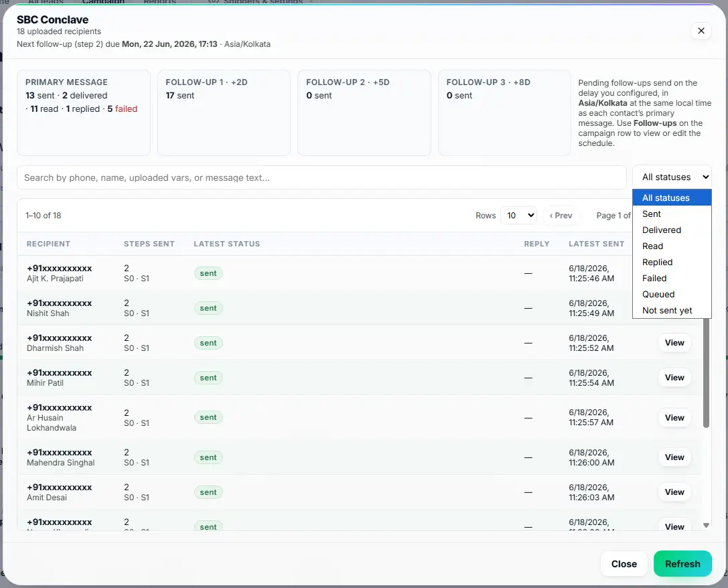Filter recipients by Delivered status
The height and width of the screenshot is (588, 728).
coord(672,230)
